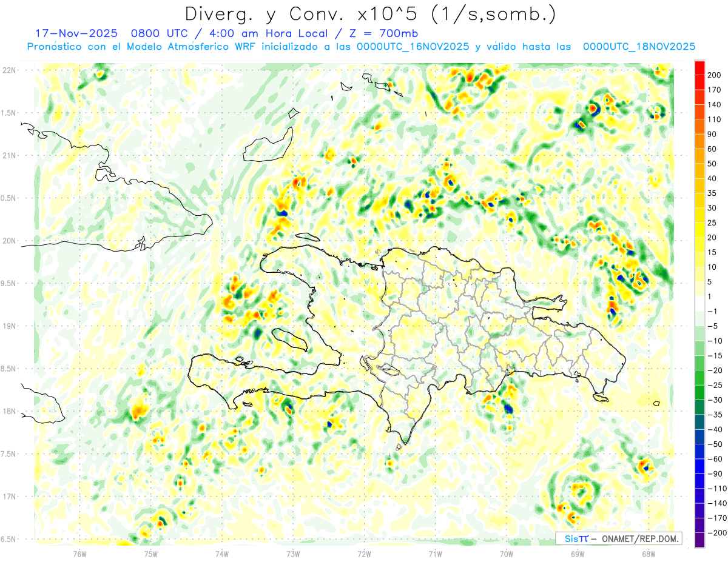Image resolution: width=728 pixels, height=562 pixels.
Task: Click the 18N latitude axis label
Action: coord(8,411)
